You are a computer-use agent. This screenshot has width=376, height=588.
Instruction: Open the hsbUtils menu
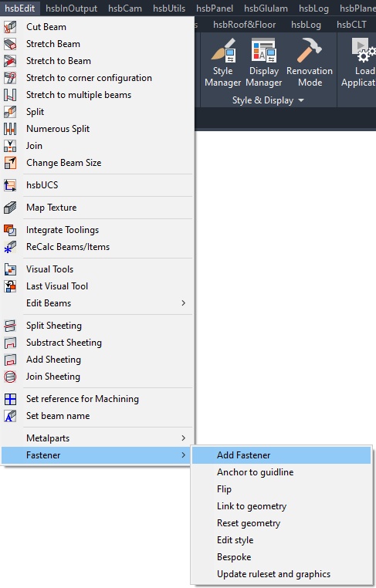169,8
